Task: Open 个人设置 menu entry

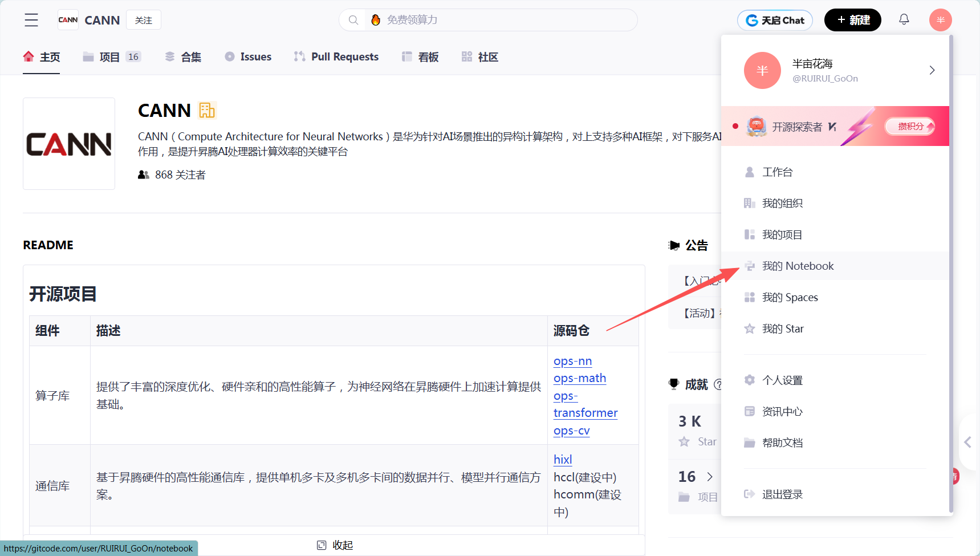Action: pyautogui.click(x=835, y=380)
